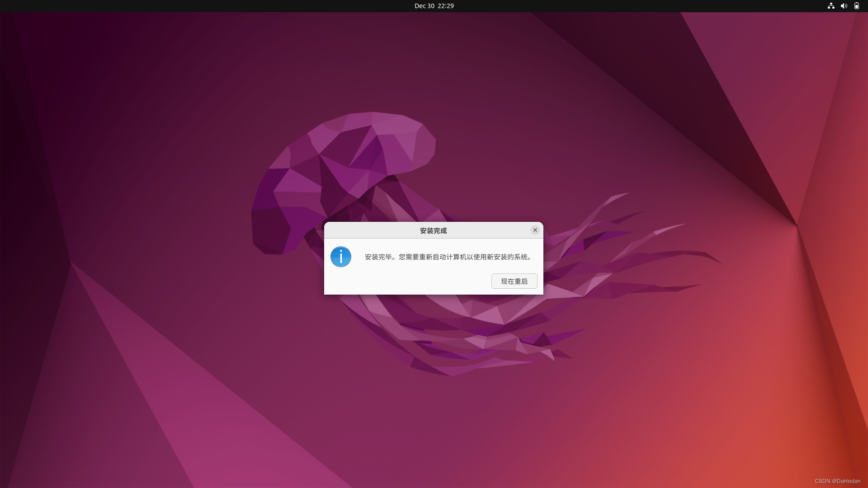The image size is (868, 488).
Task: Click the battery status icon
Action: pos(856,6)
